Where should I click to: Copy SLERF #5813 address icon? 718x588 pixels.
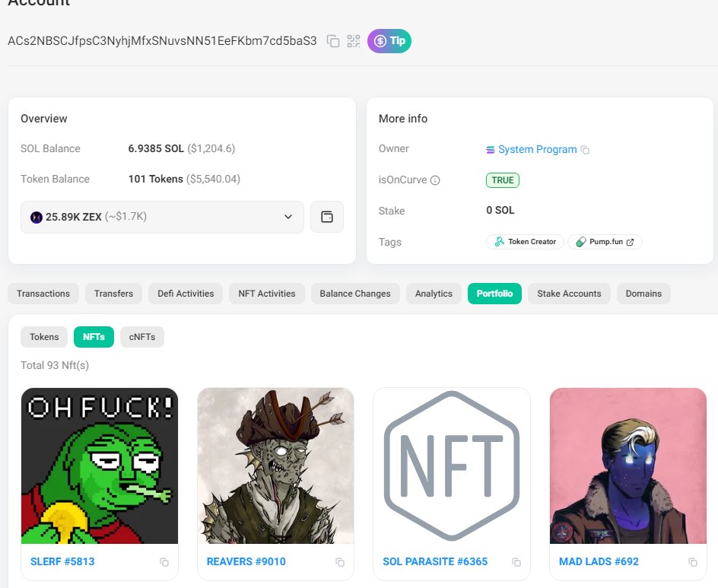click(164, 562)
